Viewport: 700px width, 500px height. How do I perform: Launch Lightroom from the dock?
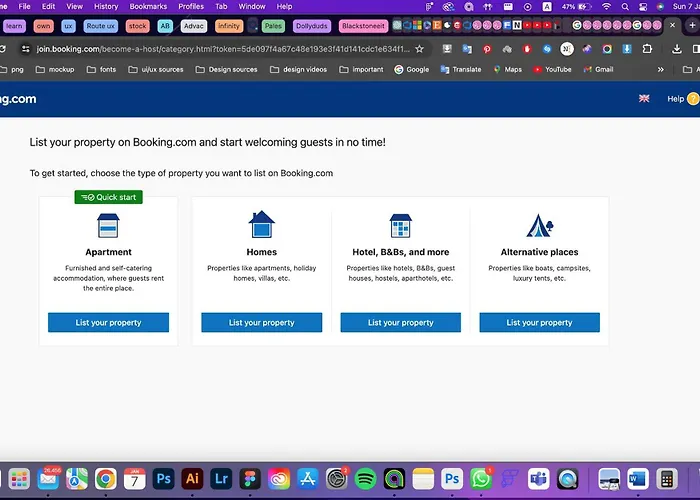221,479
